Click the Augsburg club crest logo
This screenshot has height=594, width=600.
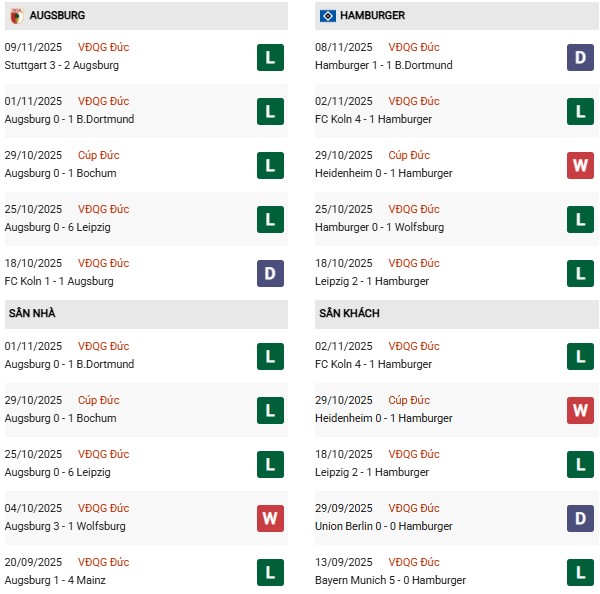(17, 16)
